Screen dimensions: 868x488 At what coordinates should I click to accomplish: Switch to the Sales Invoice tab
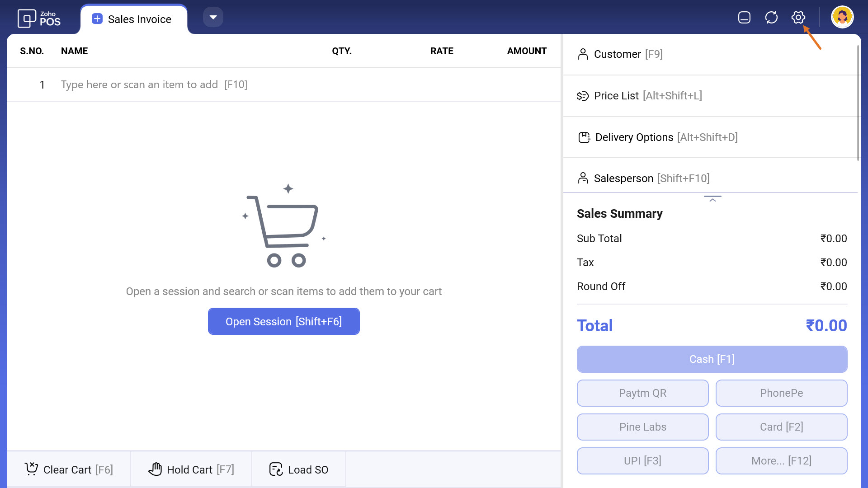(x=134, y=19)
